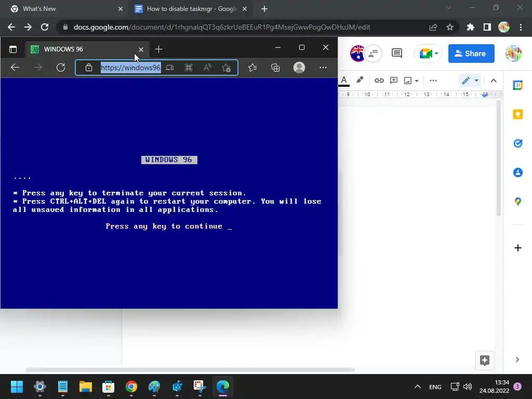The width and height of the screenshot is (532, 399).
Task: Click the WINDOWS 96 title on blue screen
Action: point(169,159)
